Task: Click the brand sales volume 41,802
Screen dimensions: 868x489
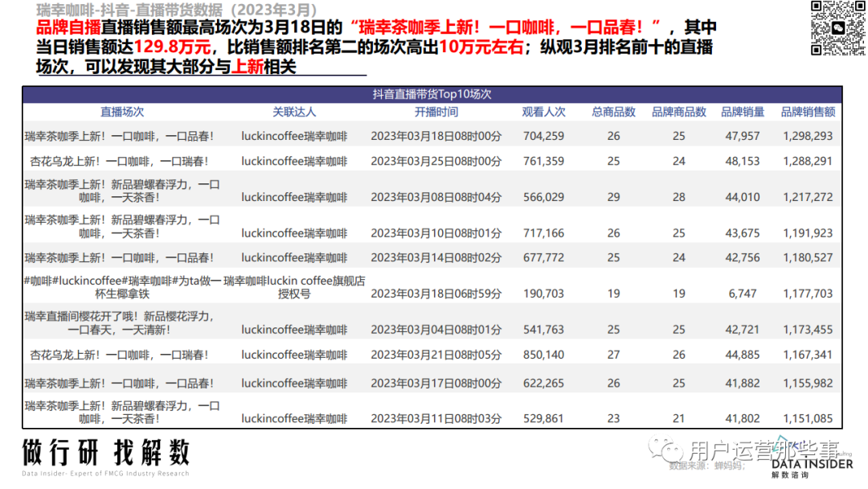Action: point(743,419)
